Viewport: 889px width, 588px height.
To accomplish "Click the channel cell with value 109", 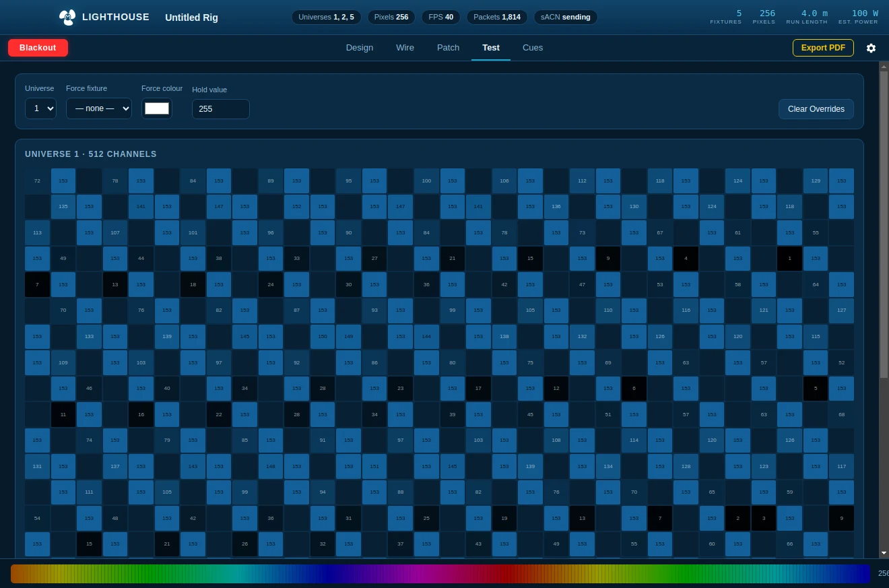I will coord(63,363).
